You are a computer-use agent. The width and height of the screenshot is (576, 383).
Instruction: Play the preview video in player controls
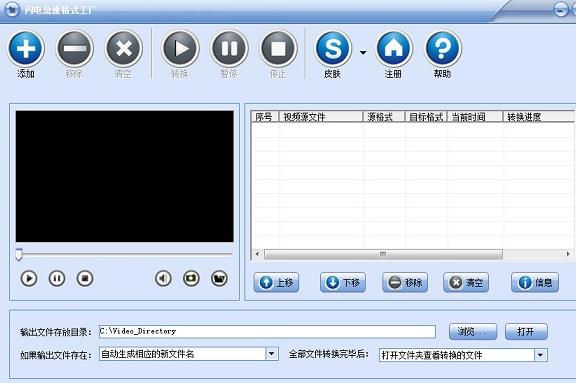point(29,279)
